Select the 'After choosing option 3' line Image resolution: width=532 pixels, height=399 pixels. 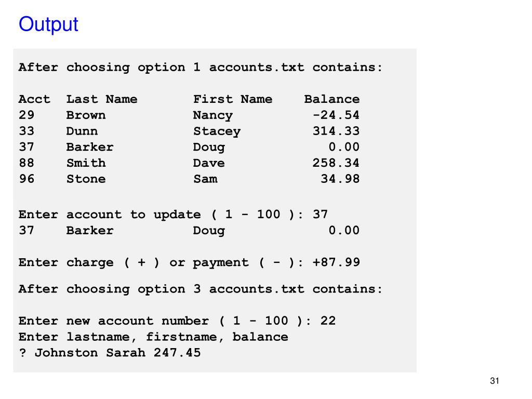(x=201, y=289)
